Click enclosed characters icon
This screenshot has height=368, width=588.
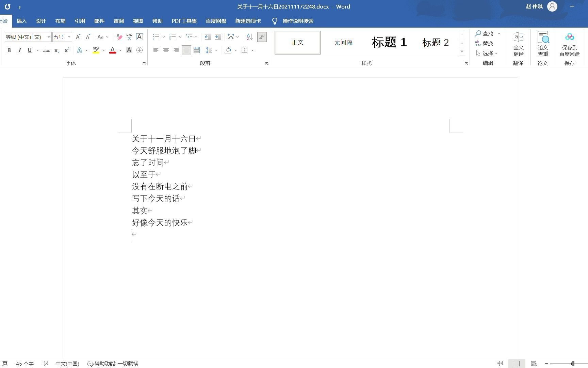tap(139, 50)
